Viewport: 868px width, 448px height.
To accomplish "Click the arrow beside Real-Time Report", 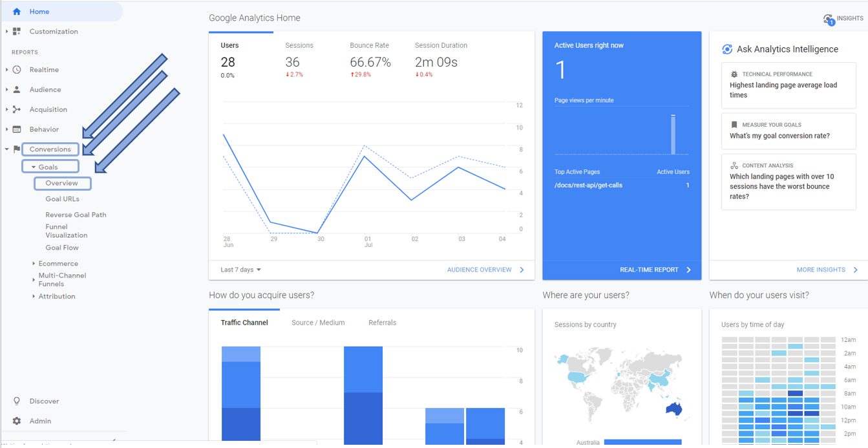I will click(688, 270).
